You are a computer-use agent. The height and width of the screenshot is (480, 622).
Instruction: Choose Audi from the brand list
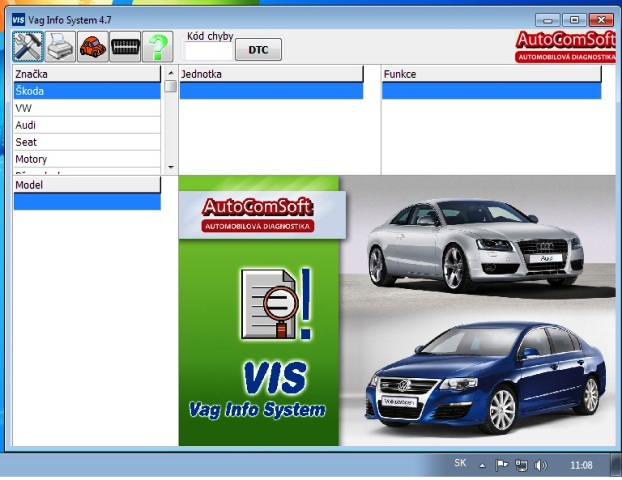pyautogui.click(x=87, y=125)
